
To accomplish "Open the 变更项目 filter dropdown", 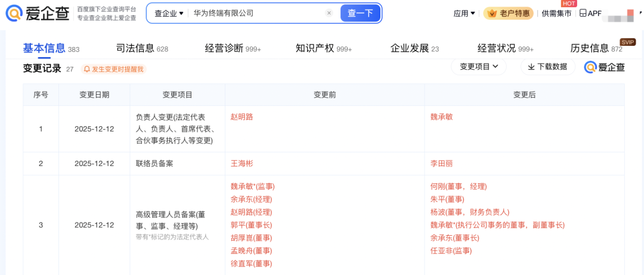I will (478, 67).
